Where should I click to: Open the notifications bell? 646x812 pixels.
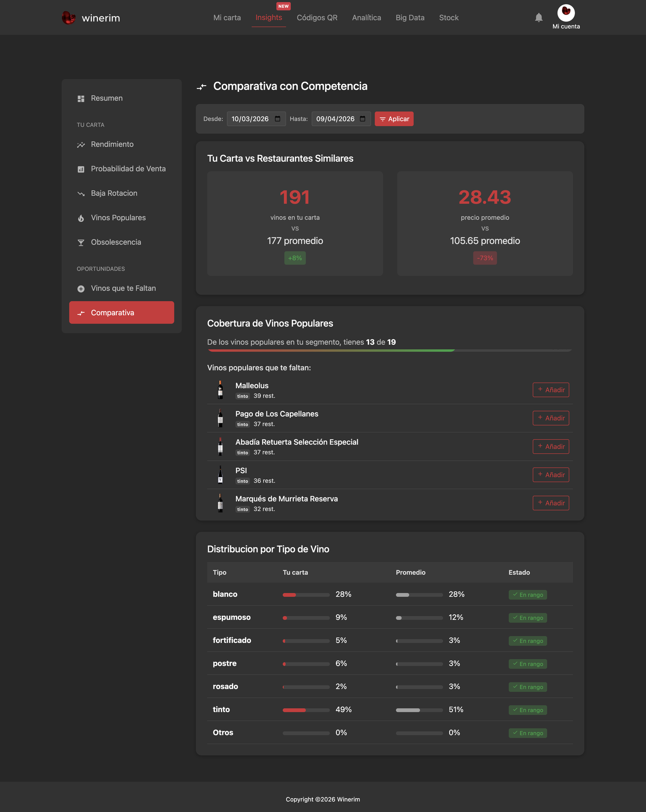pos(538,18)
